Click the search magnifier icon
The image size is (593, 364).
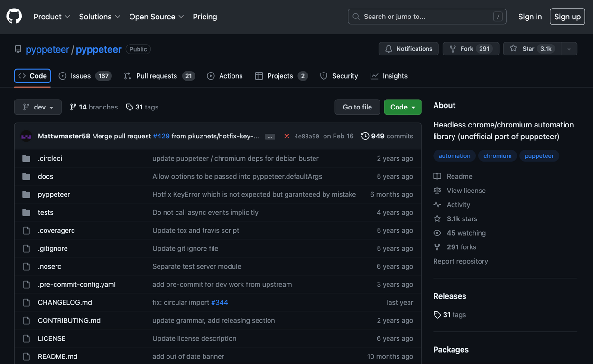point(356,17)
